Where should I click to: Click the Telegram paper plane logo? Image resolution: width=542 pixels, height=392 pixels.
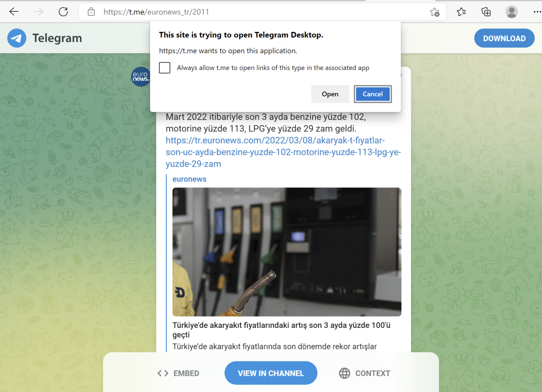click(17, 38)
